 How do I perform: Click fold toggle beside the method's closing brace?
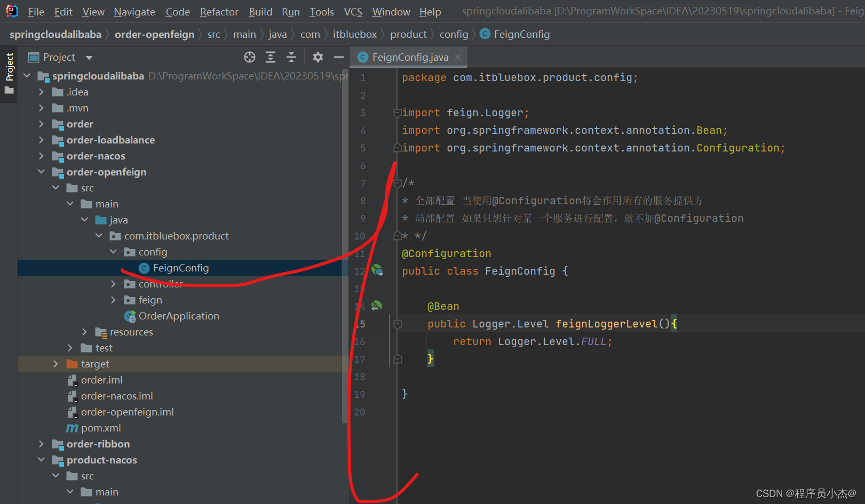[x=397, y=359]
